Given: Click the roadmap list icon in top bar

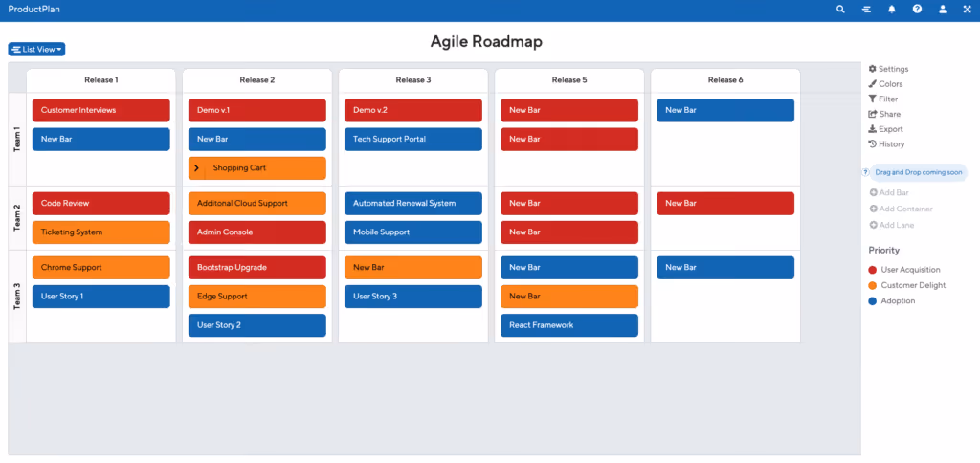Looking at the screenshot, I should [866, 10].
